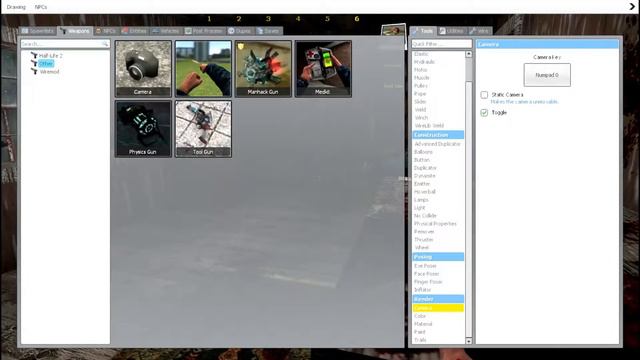Image resolution: width=640 pixels, height=360 pixels.
Task: Open the Post Process tab
Action: point(204,31)
